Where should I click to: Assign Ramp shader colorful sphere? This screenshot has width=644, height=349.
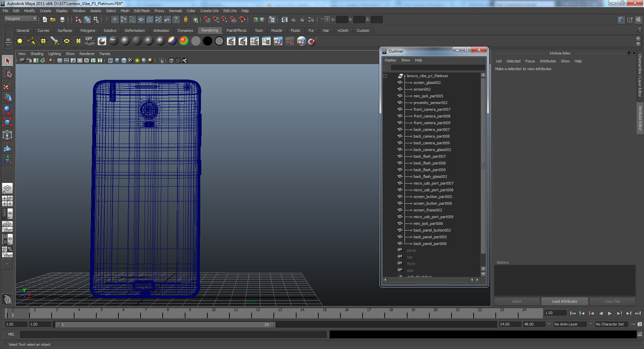pos(184,41)
